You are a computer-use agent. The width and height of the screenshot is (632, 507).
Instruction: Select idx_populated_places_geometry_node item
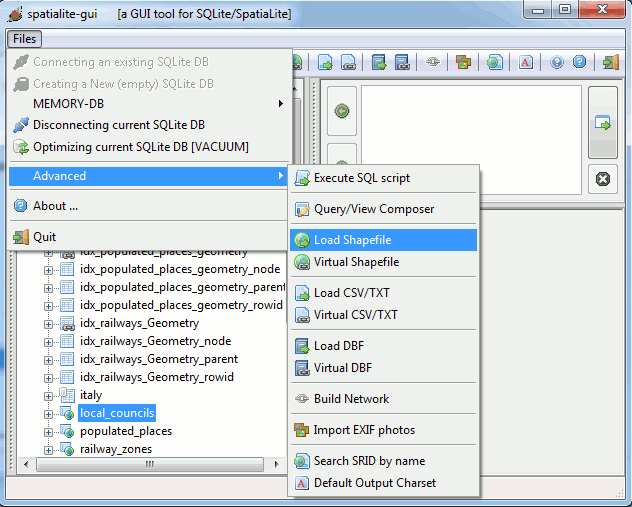point(180,269)
